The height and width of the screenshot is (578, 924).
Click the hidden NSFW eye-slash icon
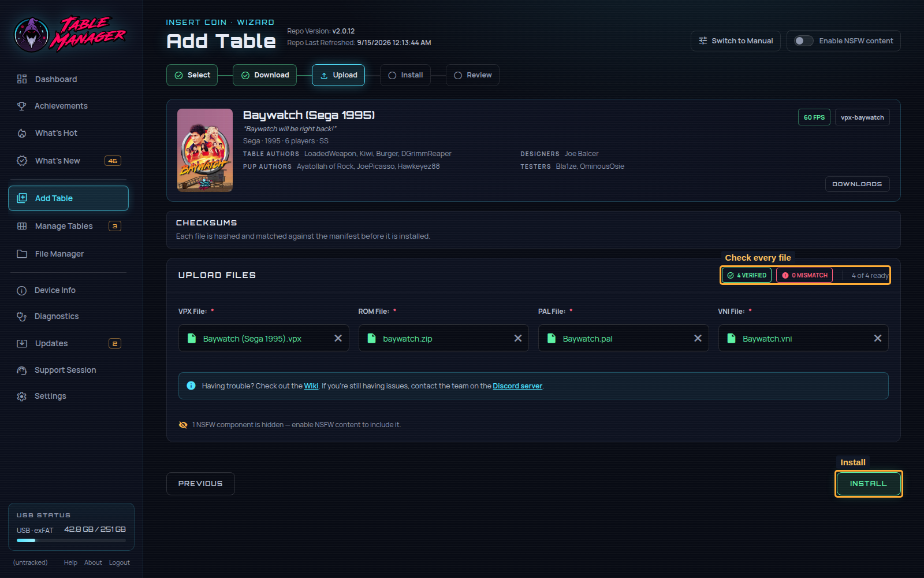183,425
